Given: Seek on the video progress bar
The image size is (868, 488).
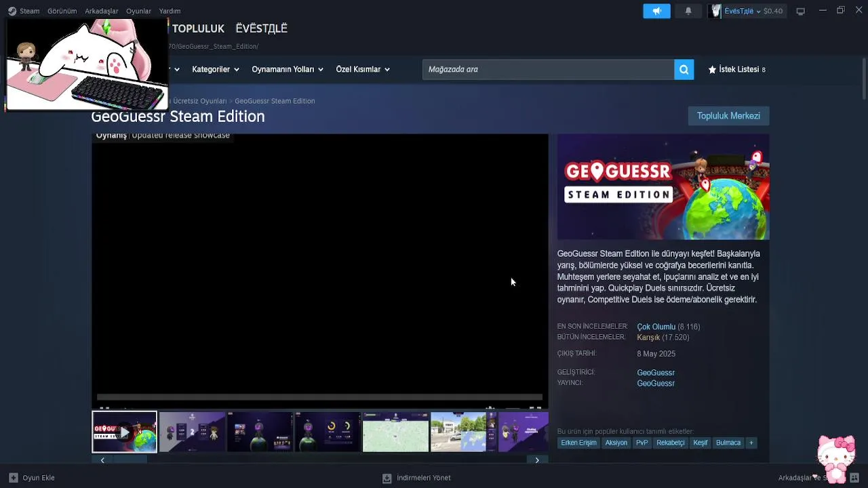Looking at the screenshot, I should point(319,397).
